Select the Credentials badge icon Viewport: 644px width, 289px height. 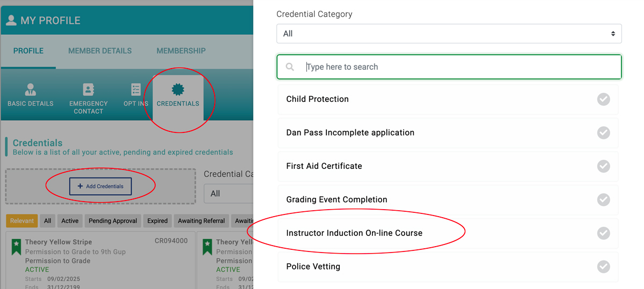click(x=178, y=90)
